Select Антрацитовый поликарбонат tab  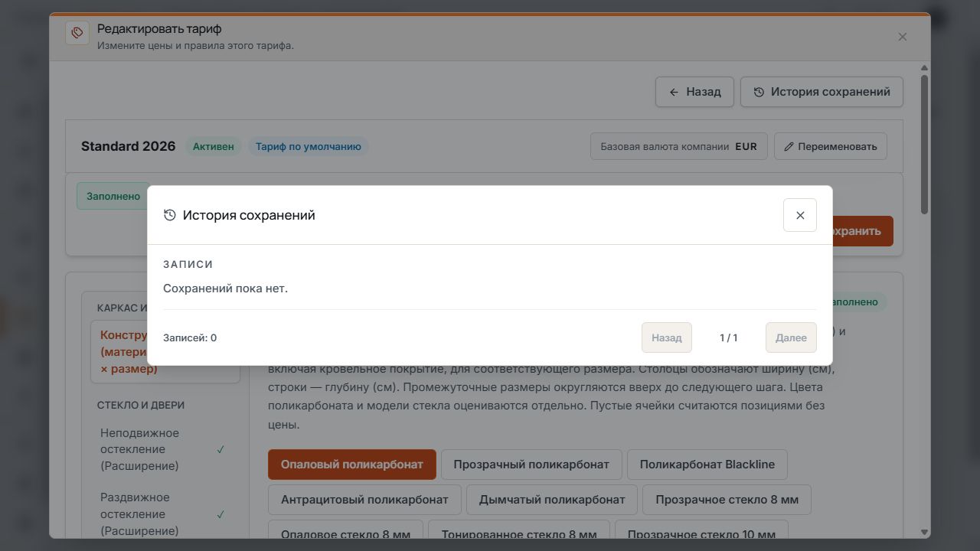pos(364,500)
